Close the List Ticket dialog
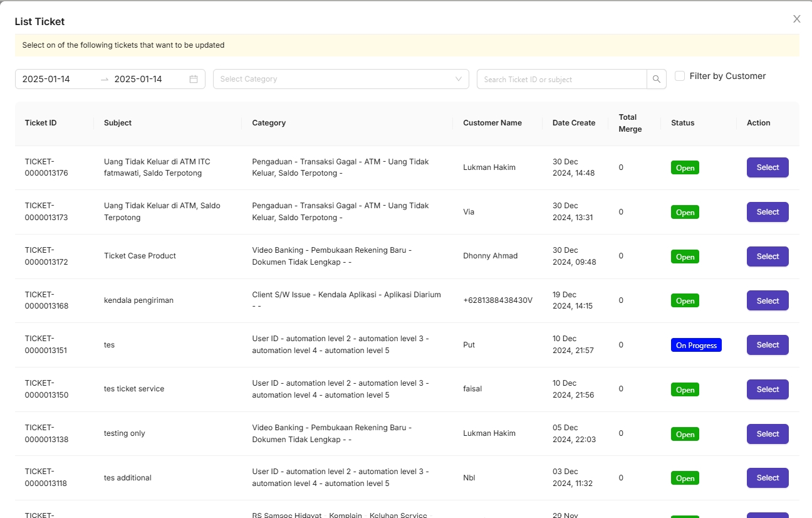Image resolution: width=812 pixels, height=518 pixels. click(796, 19)
